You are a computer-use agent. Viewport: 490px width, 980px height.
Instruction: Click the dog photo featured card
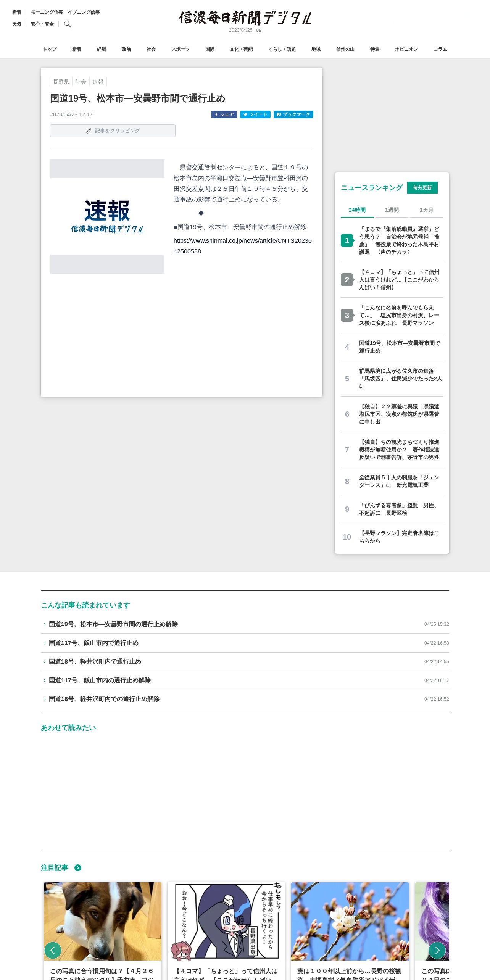103,931
